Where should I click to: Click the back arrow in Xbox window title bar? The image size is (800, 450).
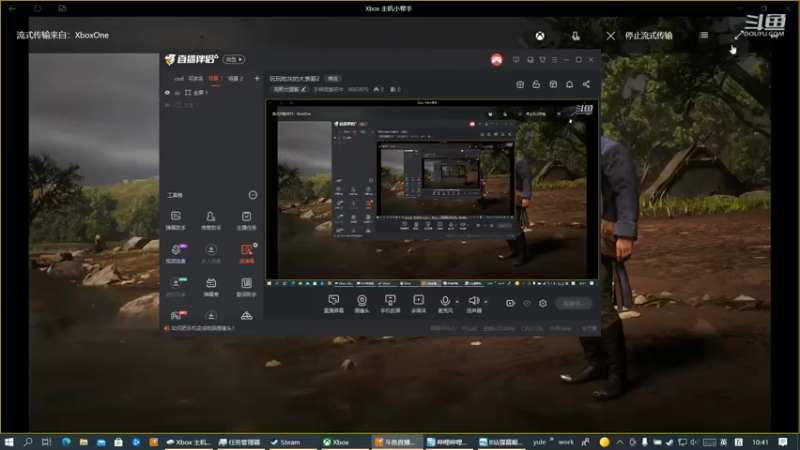12,8
